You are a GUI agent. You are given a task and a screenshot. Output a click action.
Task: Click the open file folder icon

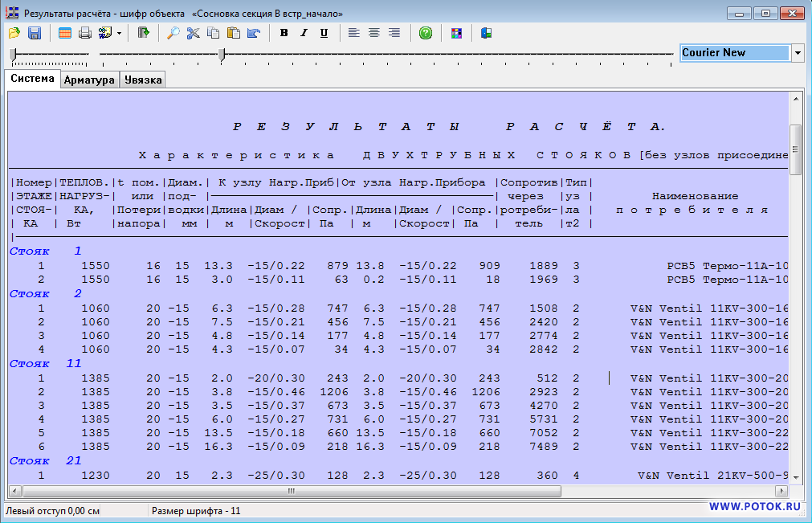14,33
